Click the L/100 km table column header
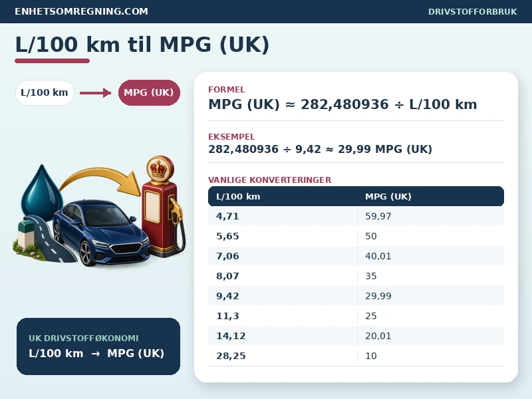 [x=238, y=196]
